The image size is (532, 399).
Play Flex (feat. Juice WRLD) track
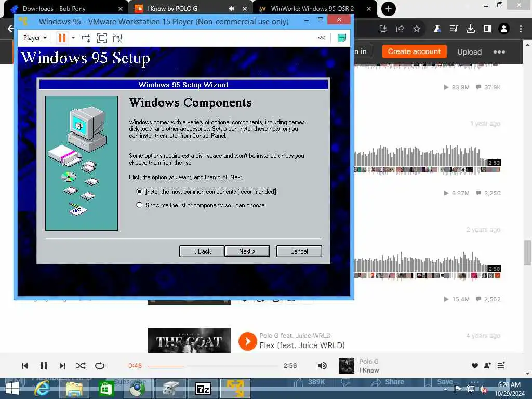tap(248, 341)
